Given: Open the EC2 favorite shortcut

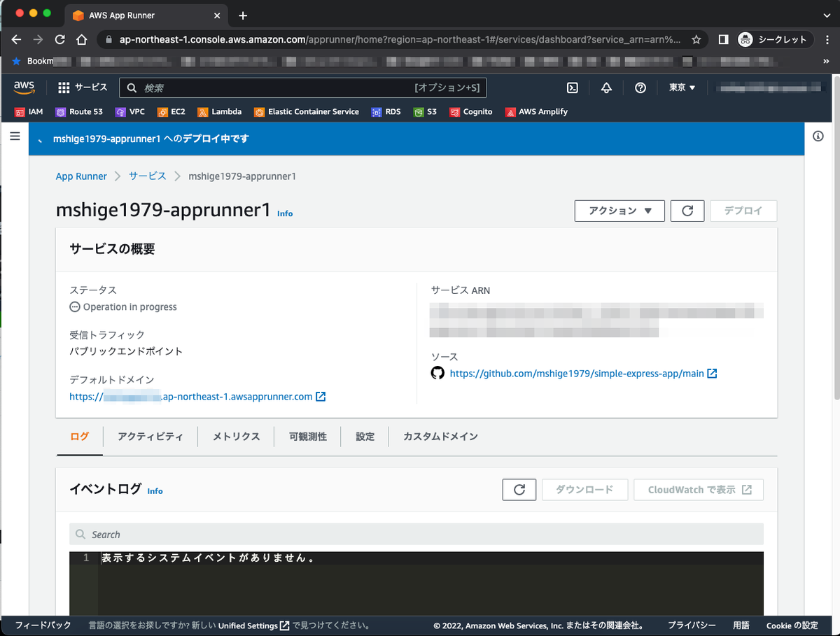Looking at the screenshot, I should [171, 112].
